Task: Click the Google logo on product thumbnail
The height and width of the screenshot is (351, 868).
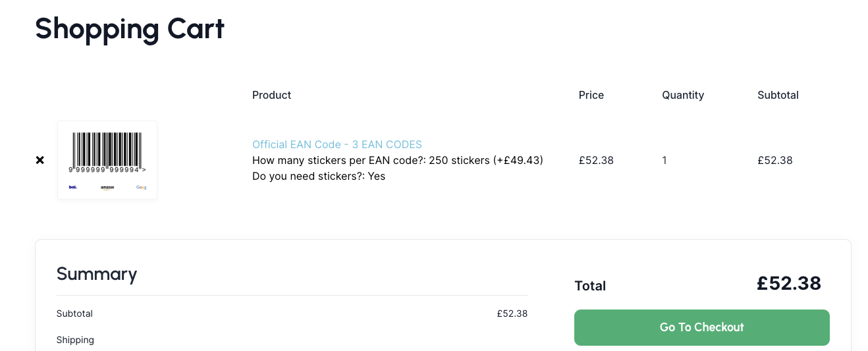Action: (141, 187)
